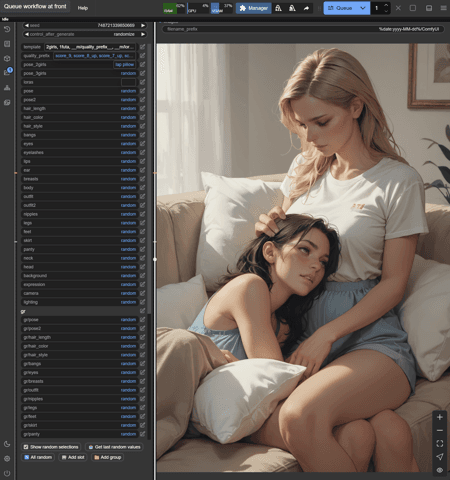
Task: Zoom in with the plus icon
Action: point(440,417)
